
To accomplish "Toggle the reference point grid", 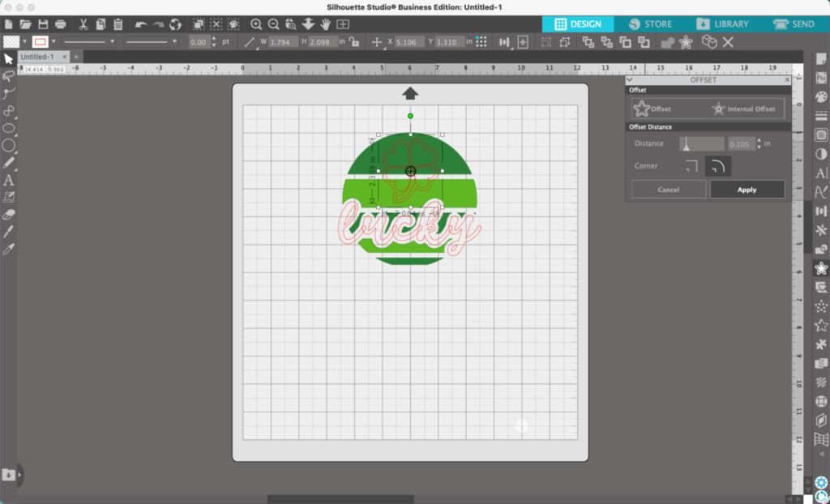I will point(481,42).
